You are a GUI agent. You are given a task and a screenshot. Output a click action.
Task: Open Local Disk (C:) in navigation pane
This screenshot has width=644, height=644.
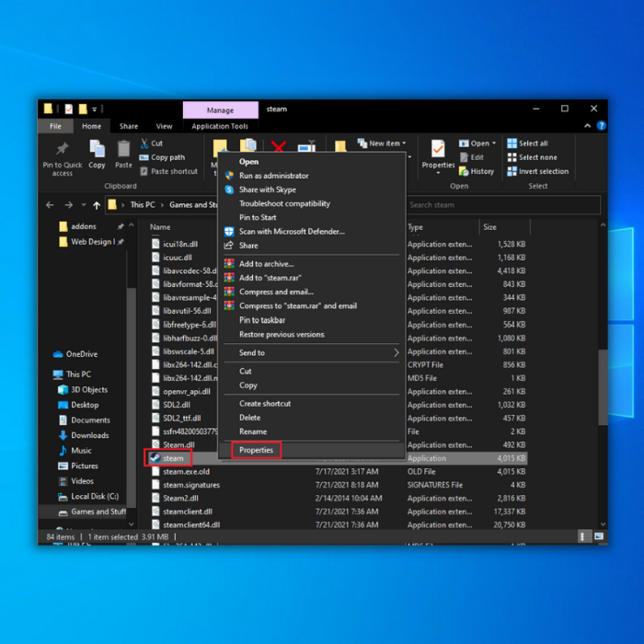89,496
